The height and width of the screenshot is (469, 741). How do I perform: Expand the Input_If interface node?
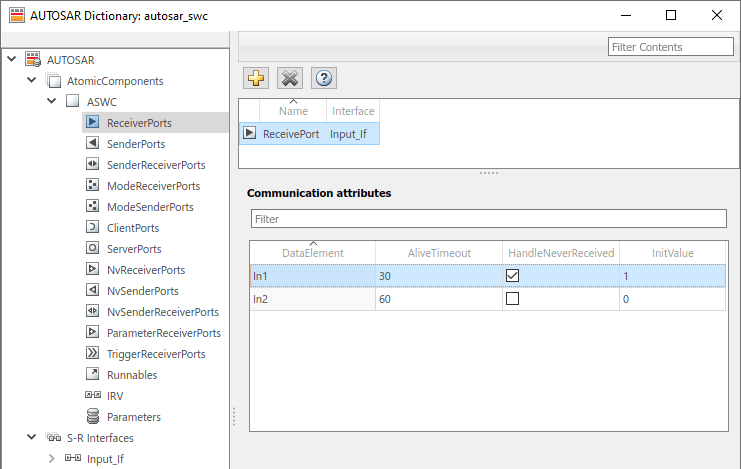(52, 458)
